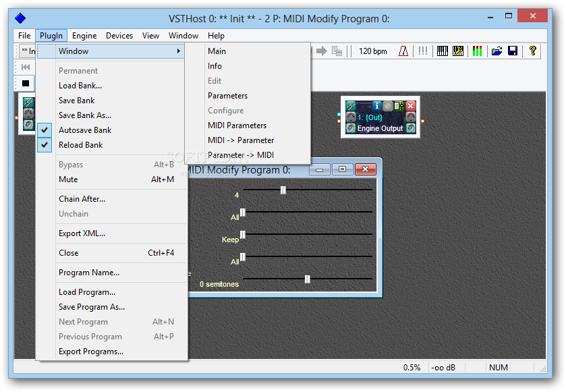
Task: Click the black stop square transport button
Action: click(26, 84)
